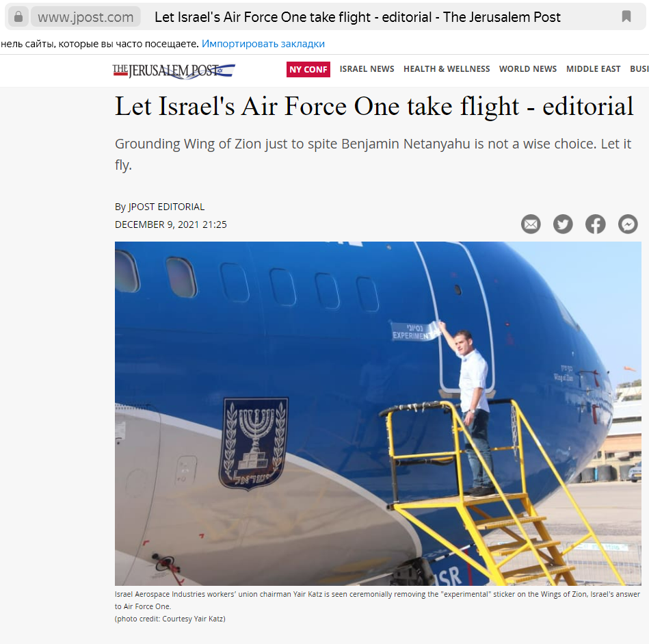Click the Wing of Zion airplane photo
649x644 pixels.
coord(378,413)
